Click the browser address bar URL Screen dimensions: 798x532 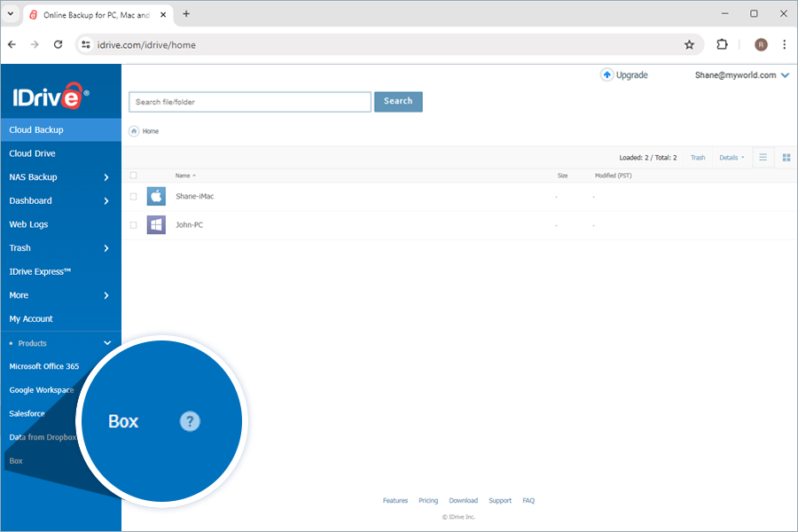[146, 45]
